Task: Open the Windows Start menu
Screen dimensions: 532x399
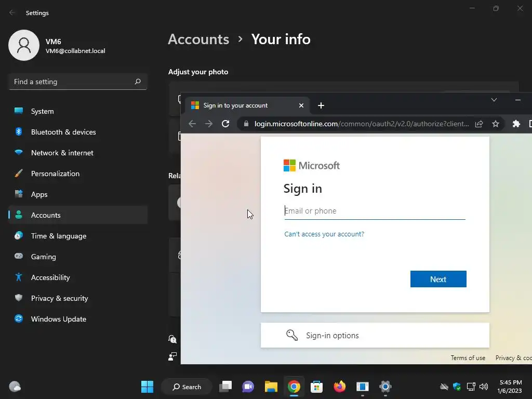Action: pyautogui.click(x=147, y=387)
